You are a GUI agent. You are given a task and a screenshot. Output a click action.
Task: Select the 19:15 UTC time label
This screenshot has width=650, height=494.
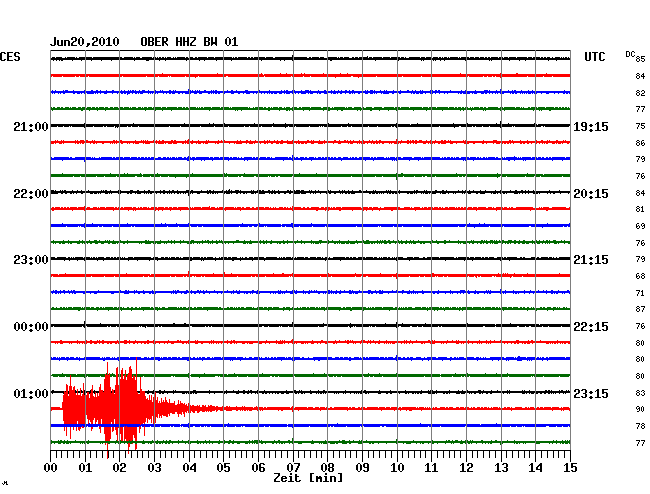tap(591, 126)
